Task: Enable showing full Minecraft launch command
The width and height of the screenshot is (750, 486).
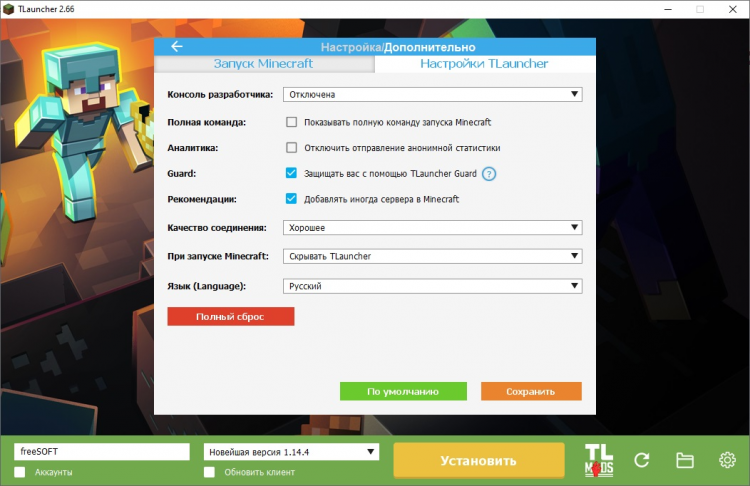Action: pos(291,122)
